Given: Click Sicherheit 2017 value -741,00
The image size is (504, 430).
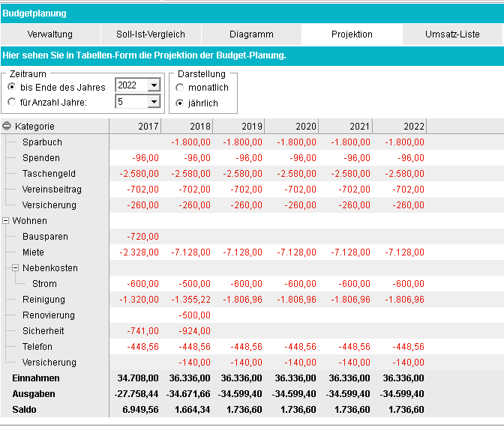Looking at the screenshot, I should point(142,331).
